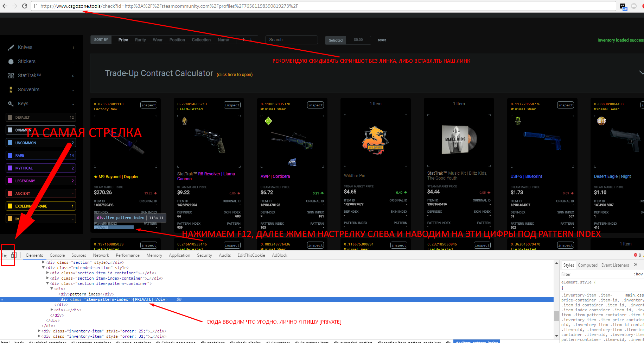Select the "pattern index" div line
Image resolution: width=644 pixels, height=343 pixels.
pos(87,294)
